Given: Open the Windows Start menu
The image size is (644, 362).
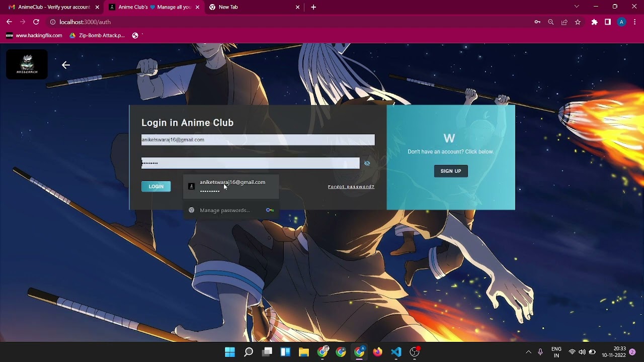Looking at the screenshot, I should [x=230, y=352].
